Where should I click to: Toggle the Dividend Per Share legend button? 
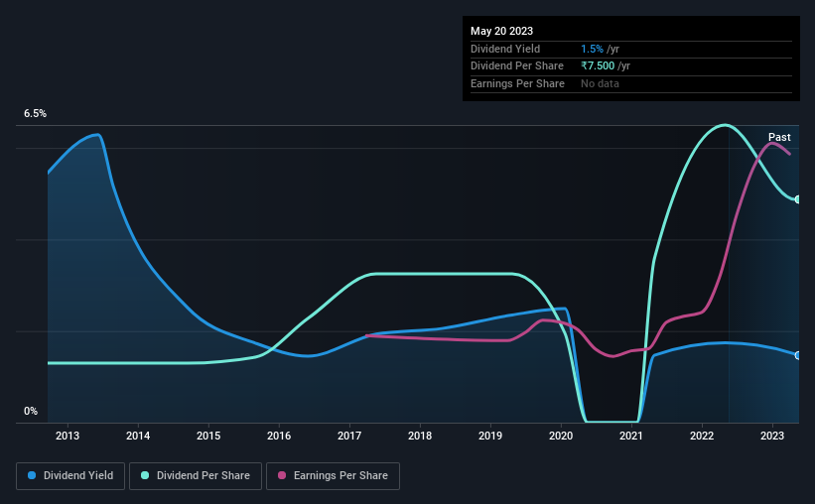click(x=195, y=476)
